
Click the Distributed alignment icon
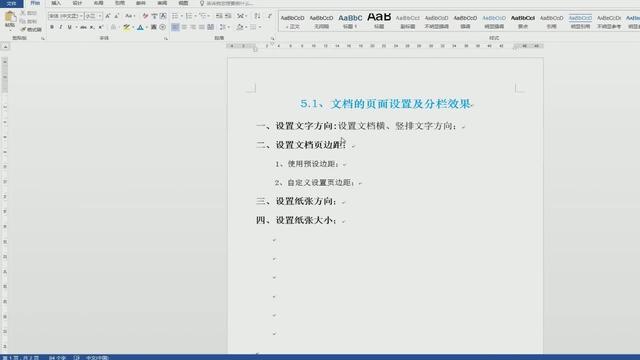click(x=211, y=27)
